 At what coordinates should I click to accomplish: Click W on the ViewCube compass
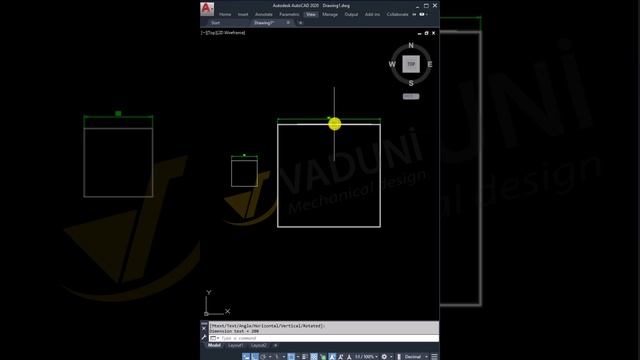pos(392,64)
